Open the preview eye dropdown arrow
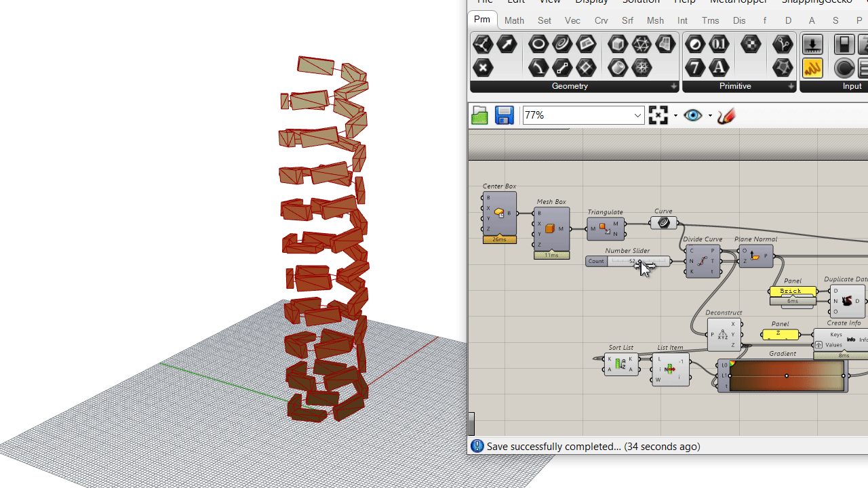The height and width of the screenshot is (488, 868). 710,116
